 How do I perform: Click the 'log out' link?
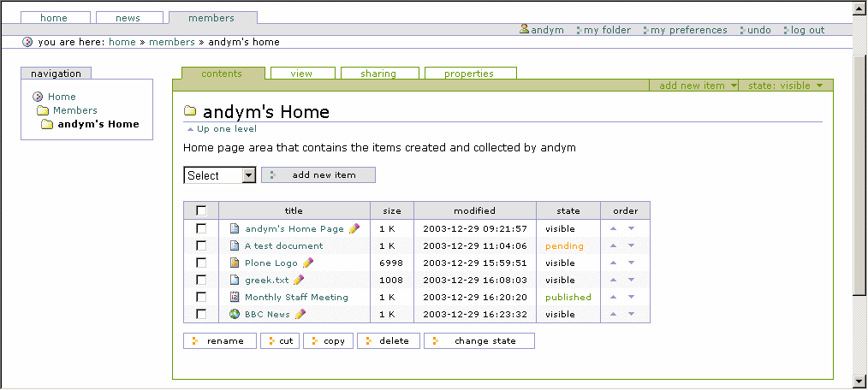pos(806,30)
